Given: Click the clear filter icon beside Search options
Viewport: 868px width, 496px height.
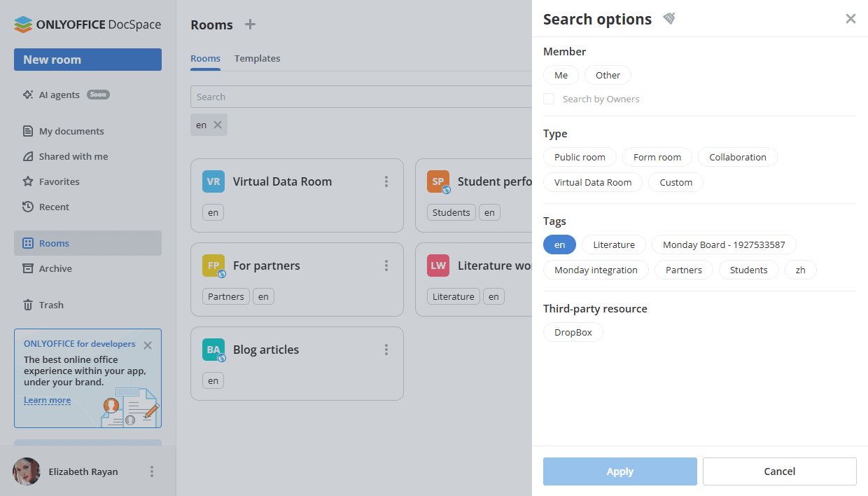Looking at the screenshot, I should [x=669, y=19].
